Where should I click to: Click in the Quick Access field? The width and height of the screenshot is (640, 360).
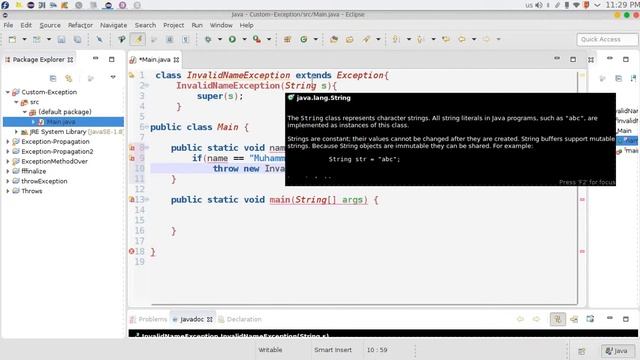pyautogui.click(x=607, y=39)
